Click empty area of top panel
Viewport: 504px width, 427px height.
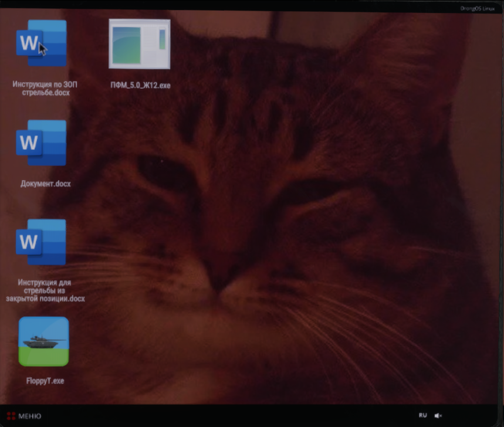tap(235, 6)
